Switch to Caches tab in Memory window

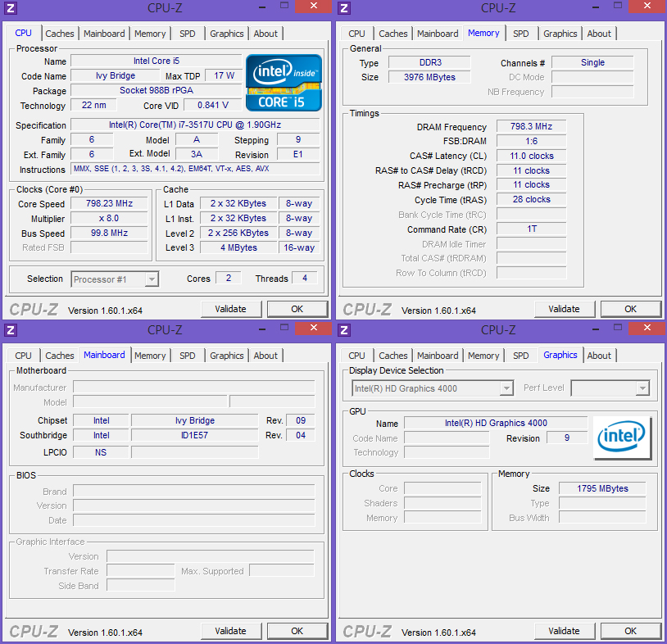pos(393,34)
